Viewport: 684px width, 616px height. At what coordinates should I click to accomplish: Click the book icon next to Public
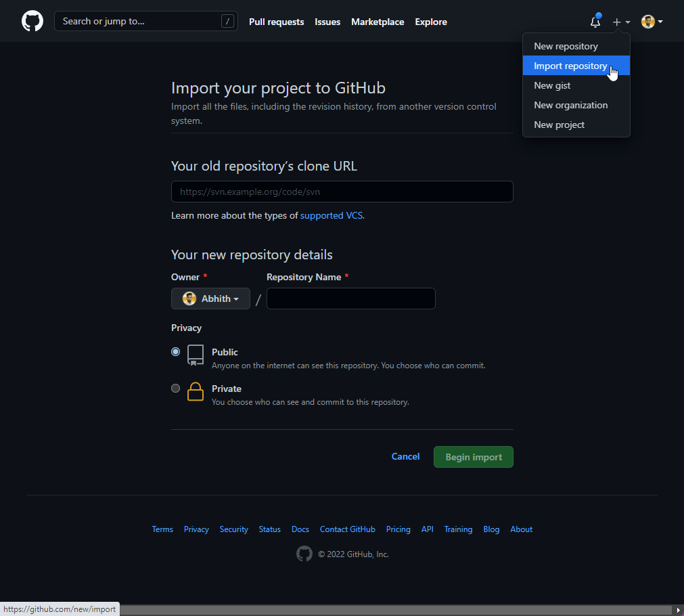pos(195,355)
